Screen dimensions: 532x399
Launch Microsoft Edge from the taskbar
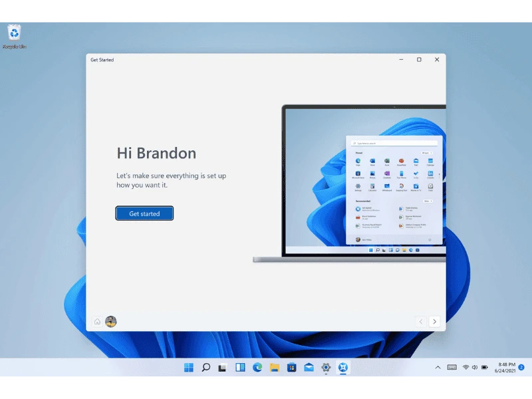click(x=257, y=368)
